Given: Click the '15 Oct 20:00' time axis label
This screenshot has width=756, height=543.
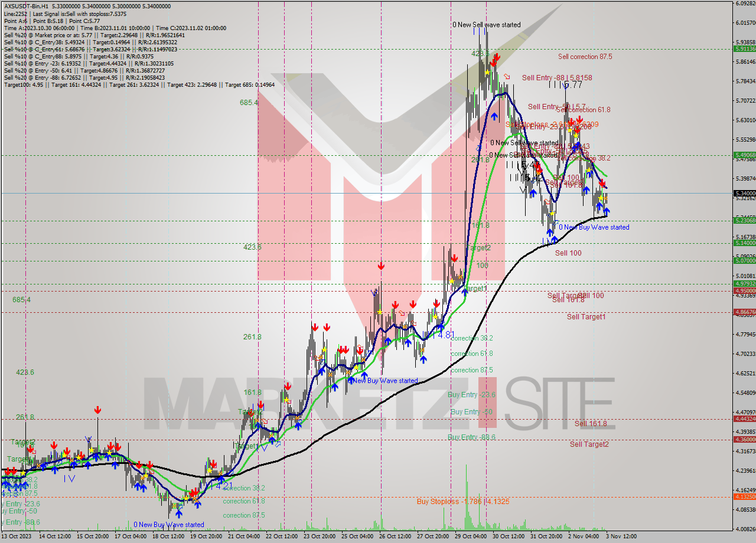Looking at the screenshot, I should pos(92,537).
